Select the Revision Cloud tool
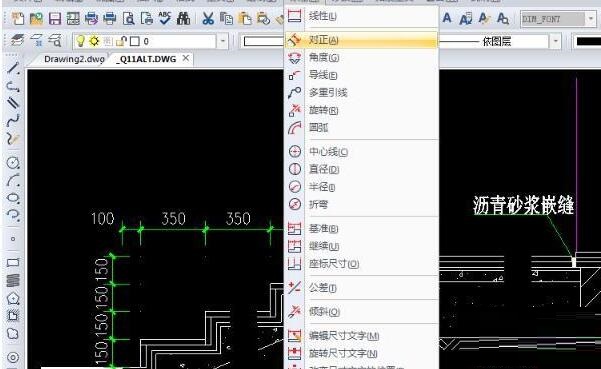601x369 pixels. point(13,334)
